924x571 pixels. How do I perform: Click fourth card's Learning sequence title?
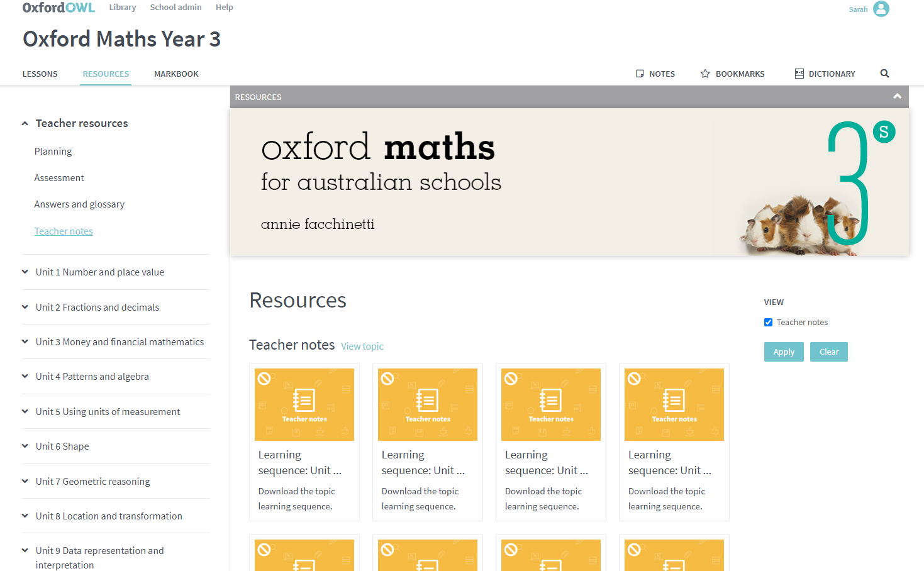(670, 463)
